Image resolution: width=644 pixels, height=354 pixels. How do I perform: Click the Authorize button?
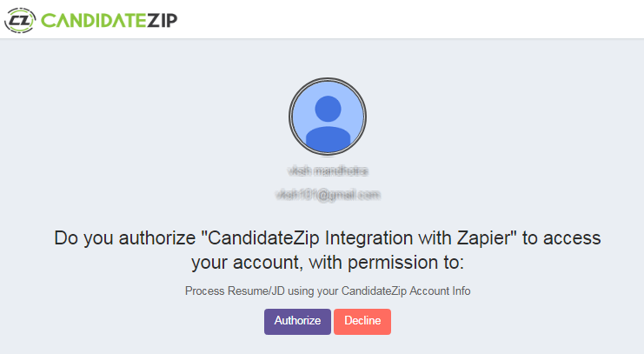[297, 322]
